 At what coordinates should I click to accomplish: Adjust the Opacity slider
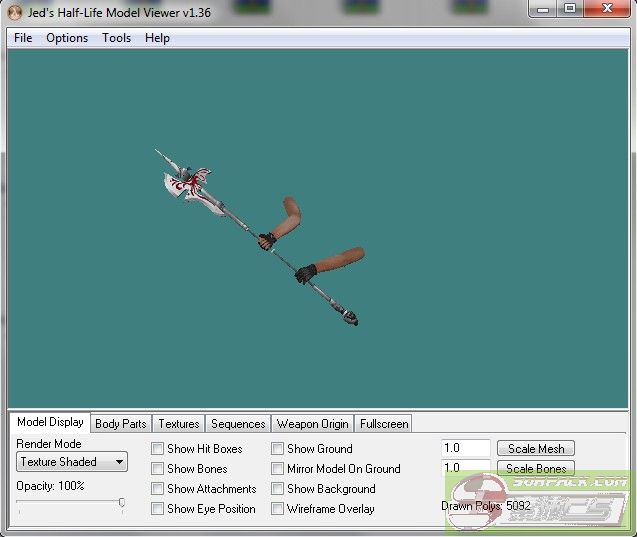pyautogui.click(x=121, y=503)
